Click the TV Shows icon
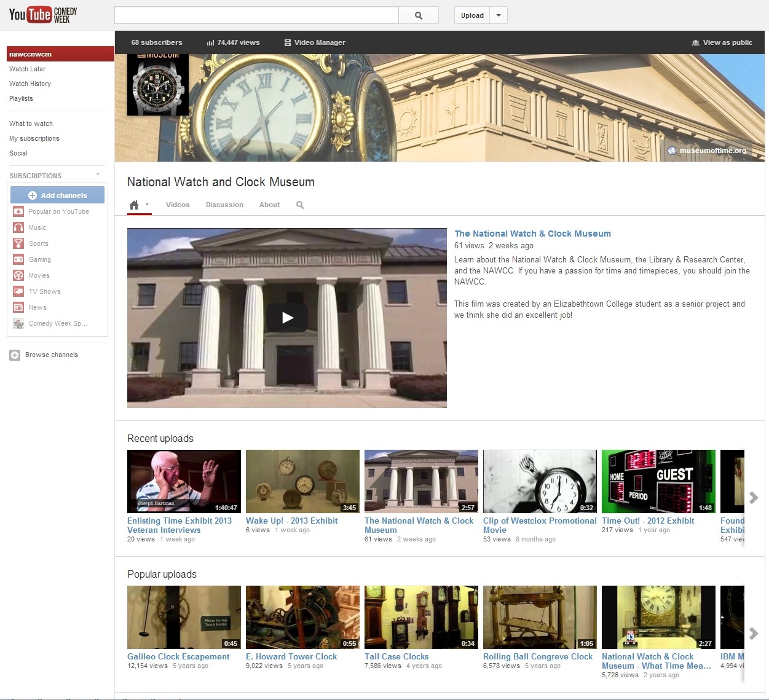This screenshot has height=700, width=769. pos(18,291)
